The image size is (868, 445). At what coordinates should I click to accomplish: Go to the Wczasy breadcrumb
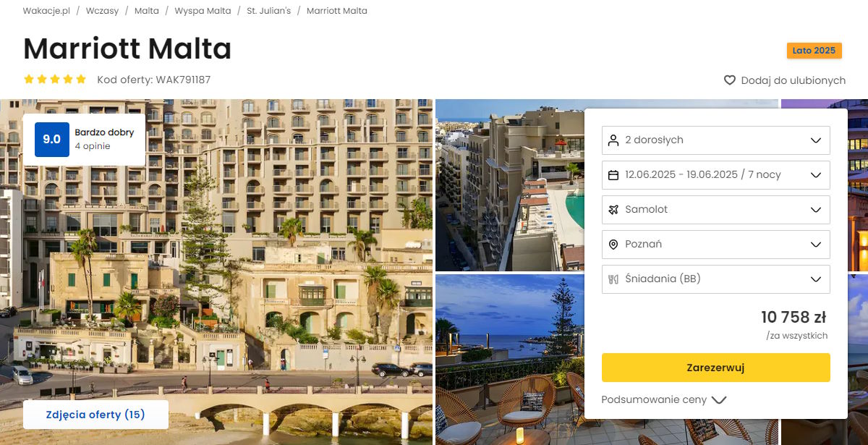(102, 11)
